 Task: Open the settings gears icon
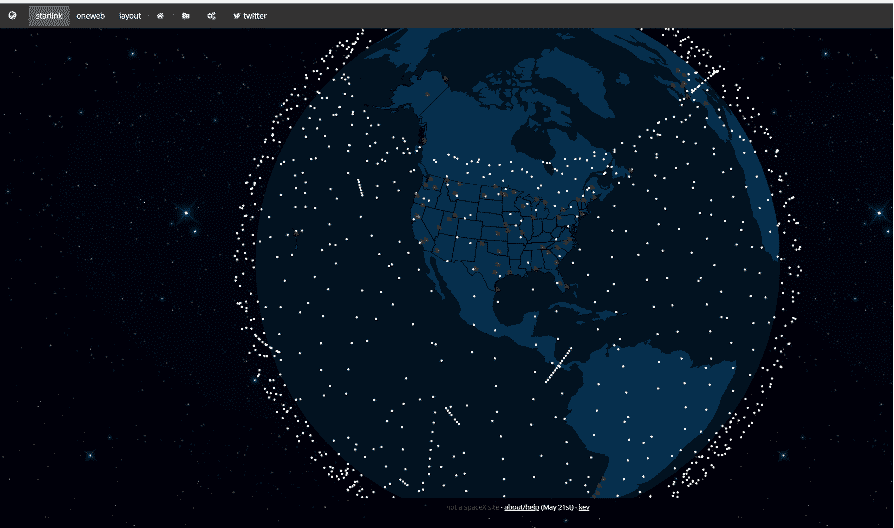[211, 16]
